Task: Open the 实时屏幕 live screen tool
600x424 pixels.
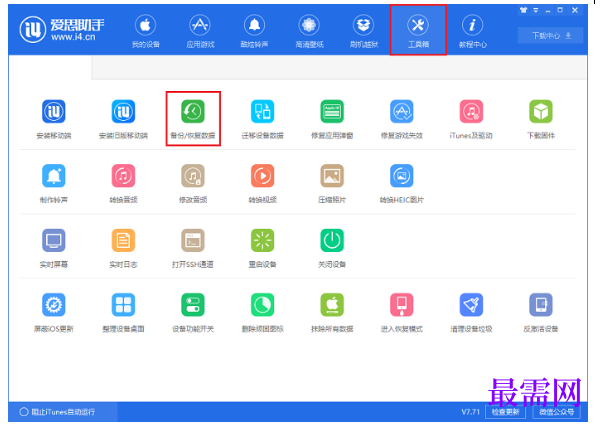Action: click(x=54, y=248)
